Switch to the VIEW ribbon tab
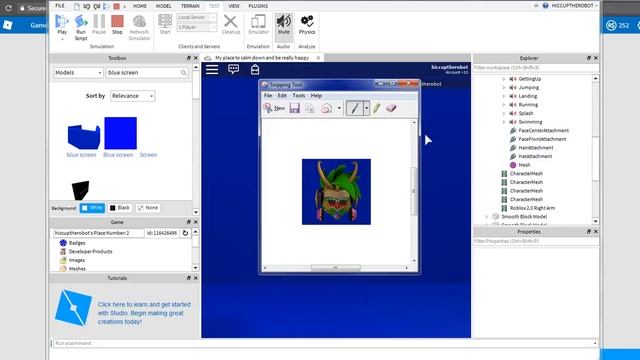This screenshot has width=640, height=360. pyautogui.click(x=234, y=6)
